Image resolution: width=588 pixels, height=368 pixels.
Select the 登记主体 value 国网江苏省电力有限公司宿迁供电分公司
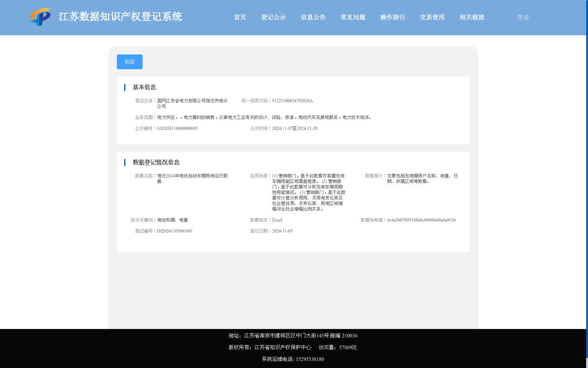pos(193,103)
